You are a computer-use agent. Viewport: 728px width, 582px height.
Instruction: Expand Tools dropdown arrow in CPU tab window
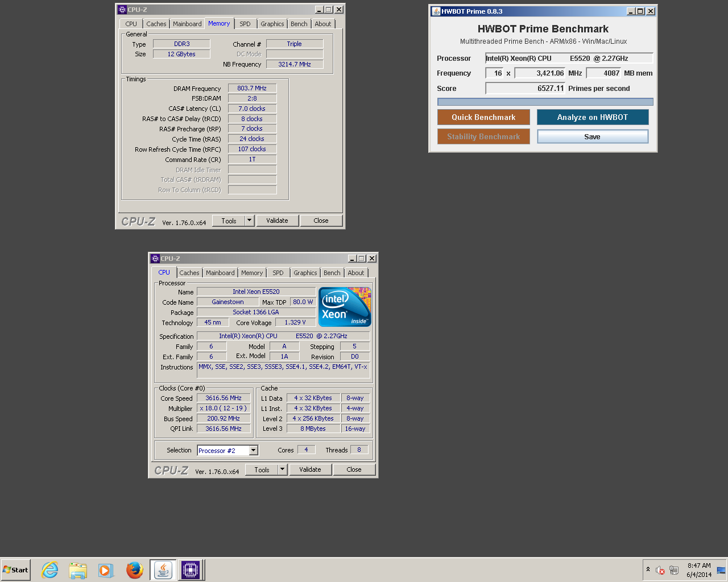click(x=282, y=469)
